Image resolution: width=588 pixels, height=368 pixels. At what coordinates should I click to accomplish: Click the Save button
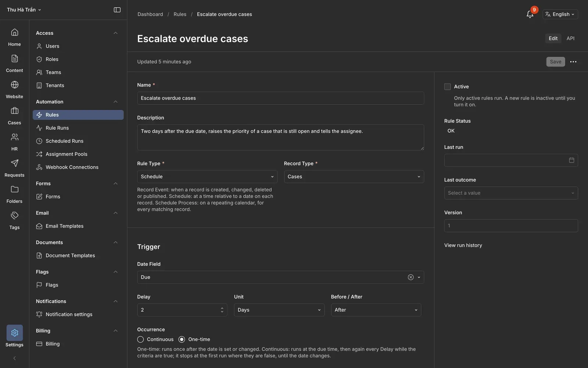point(555,62)
